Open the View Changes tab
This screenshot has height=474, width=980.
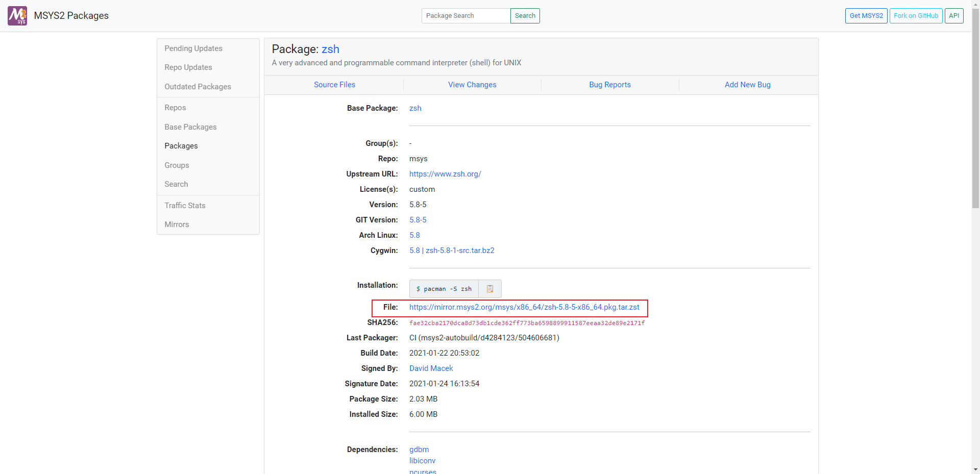pyautogui.click(x=472, y=85)
